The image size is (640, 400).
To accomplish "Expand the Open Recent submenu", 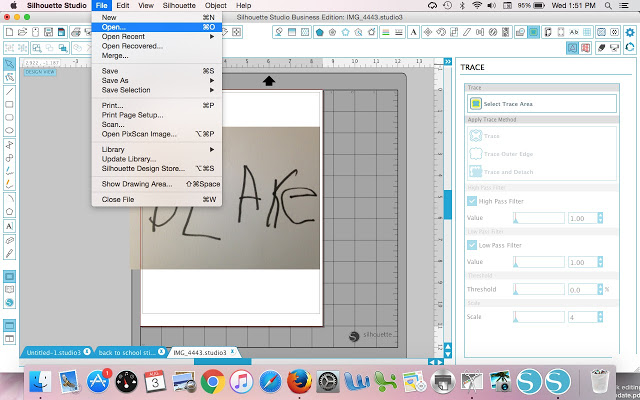I will [157, 36].
